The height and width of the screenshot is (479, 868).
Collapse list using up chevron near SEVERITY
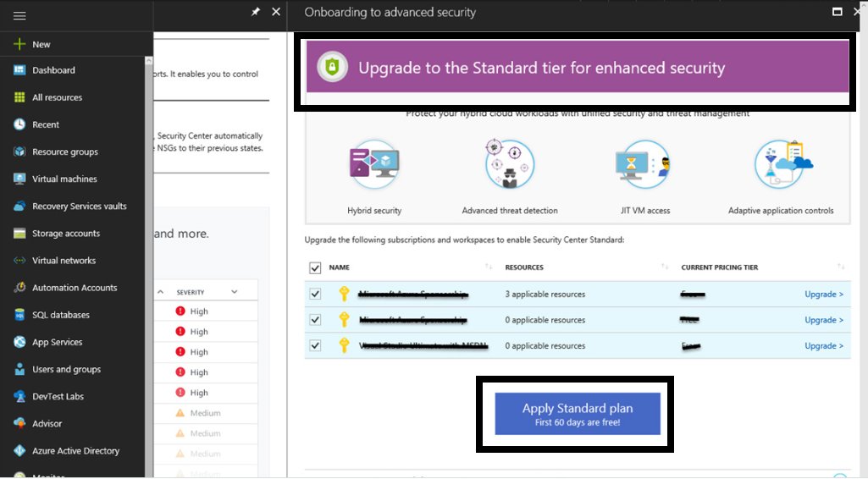[x=161, y=291]
